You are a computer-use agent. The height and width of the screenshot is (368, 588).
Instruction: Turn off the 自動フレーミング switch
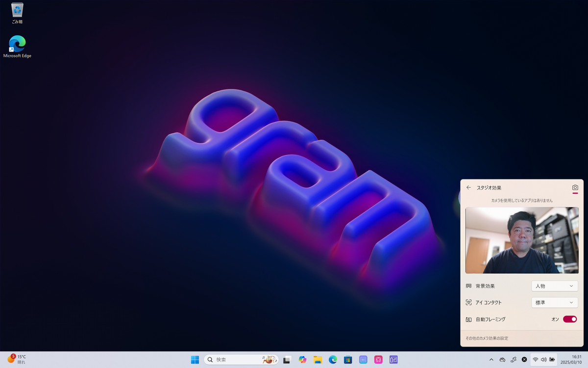point(570,319)
